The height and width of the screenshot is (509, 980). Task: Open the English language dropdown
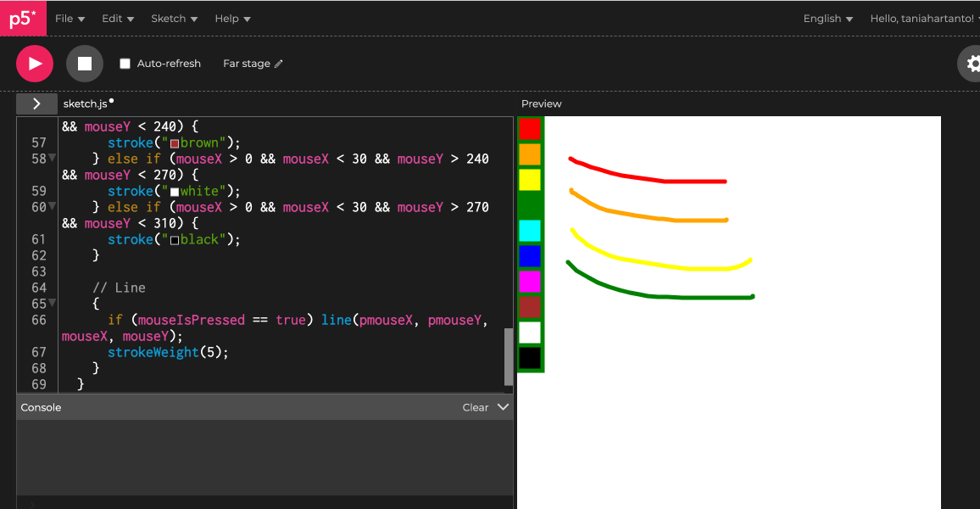pyautogui.click(x=827, y=19)
